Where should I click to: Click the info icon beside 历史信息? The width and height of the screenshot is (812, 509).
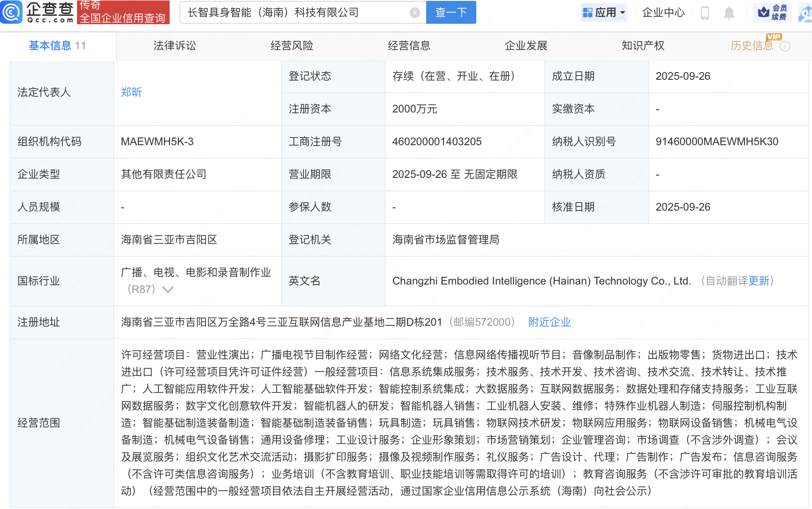coord(785,46)
